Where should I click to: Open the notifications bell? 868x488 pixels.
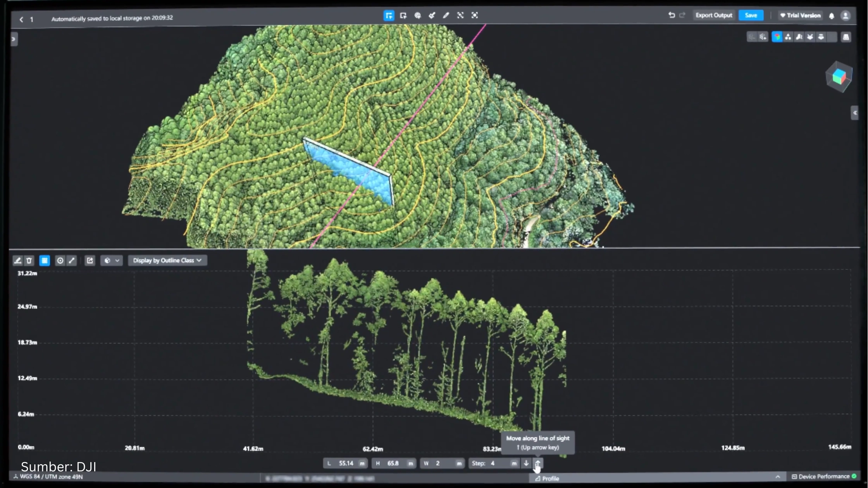832,15
